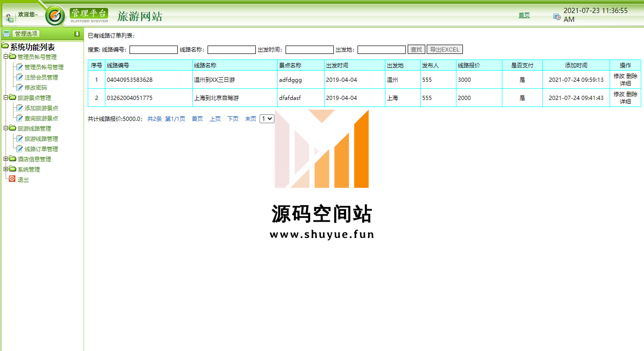Click 详细 for order 03262004051775
Viewport: 644px width, 351px height.
(625, 102)
